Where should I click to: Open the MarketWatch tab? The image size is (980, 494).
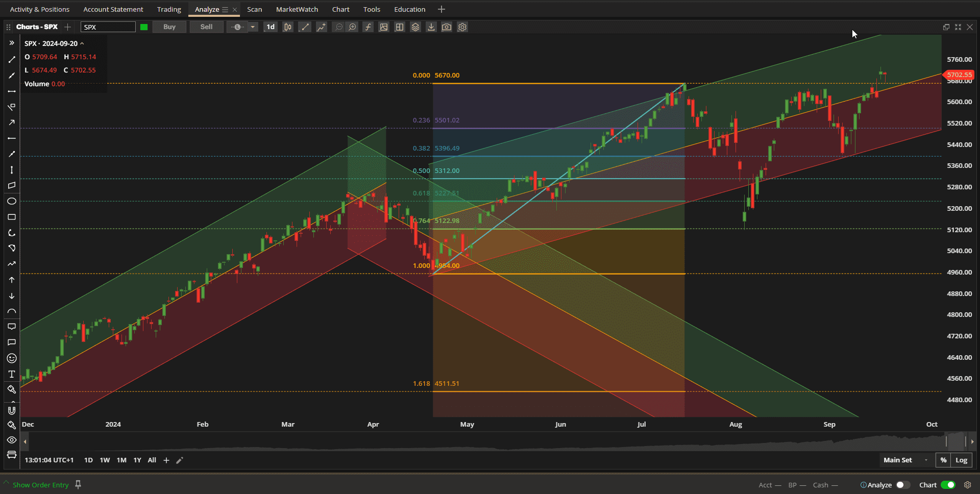pyautogui.click(x=297, y=9)
